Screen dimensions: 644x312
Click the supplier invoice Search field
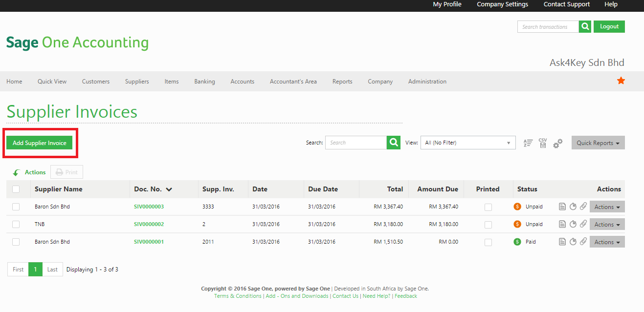coord(356,143)
